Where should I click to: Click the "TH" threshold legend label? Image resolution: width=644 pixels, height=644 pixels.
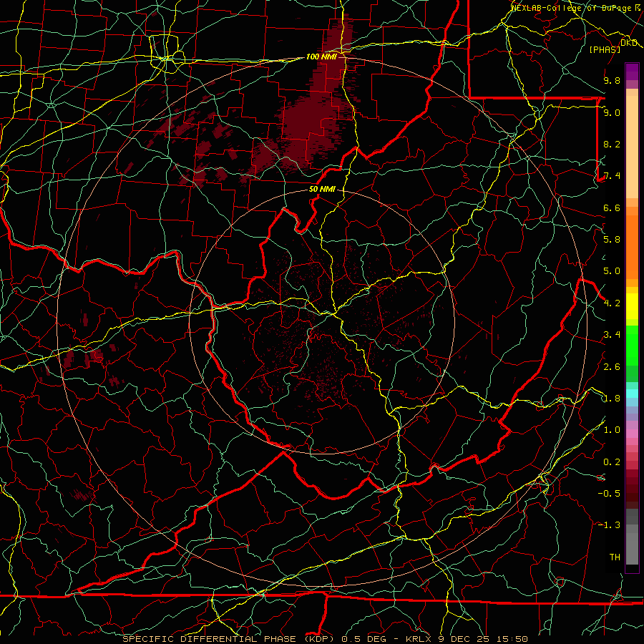tap(615, 557)
